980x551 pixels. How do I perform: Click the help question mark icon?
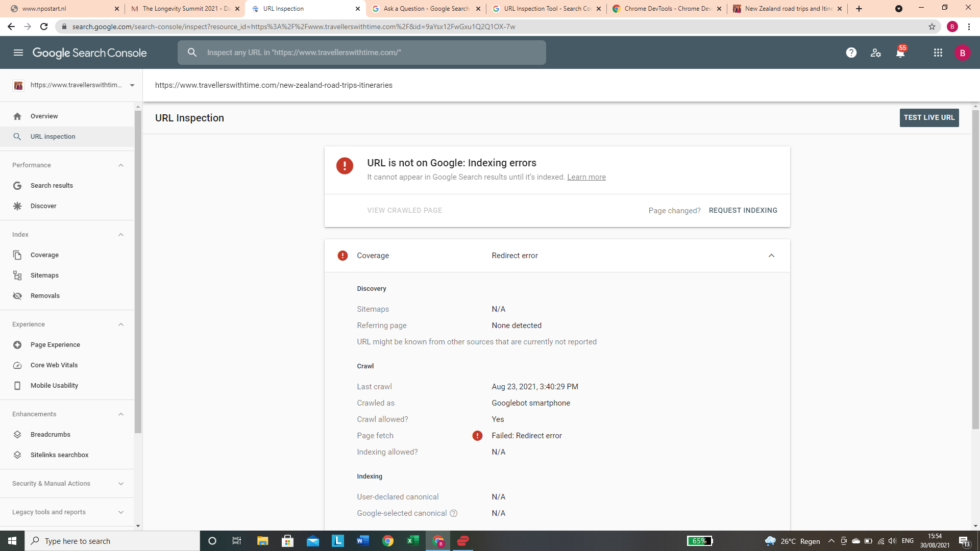[851, 53]
